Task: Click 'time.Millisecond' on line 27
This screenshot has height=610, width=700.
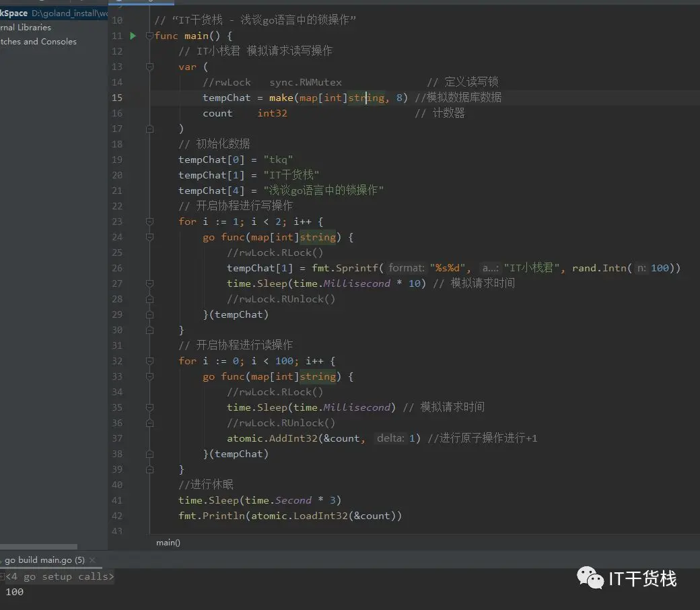Action: pos(341,283)
